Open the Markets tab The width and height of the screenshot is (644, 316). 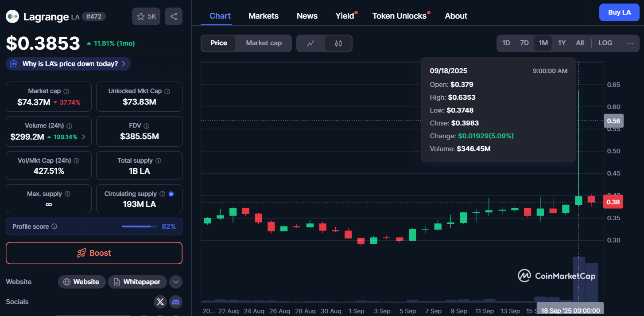(x=264, y=16)
